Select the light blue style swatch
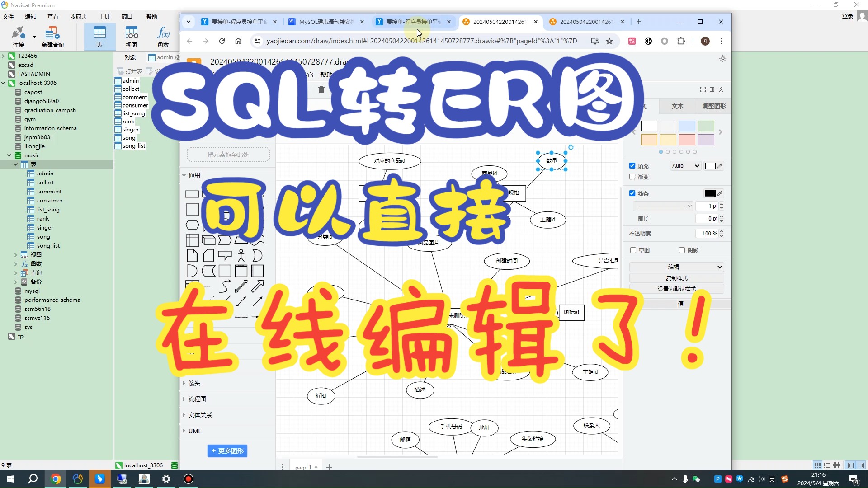Screen dimensions: 868x488 coord(687,126)
